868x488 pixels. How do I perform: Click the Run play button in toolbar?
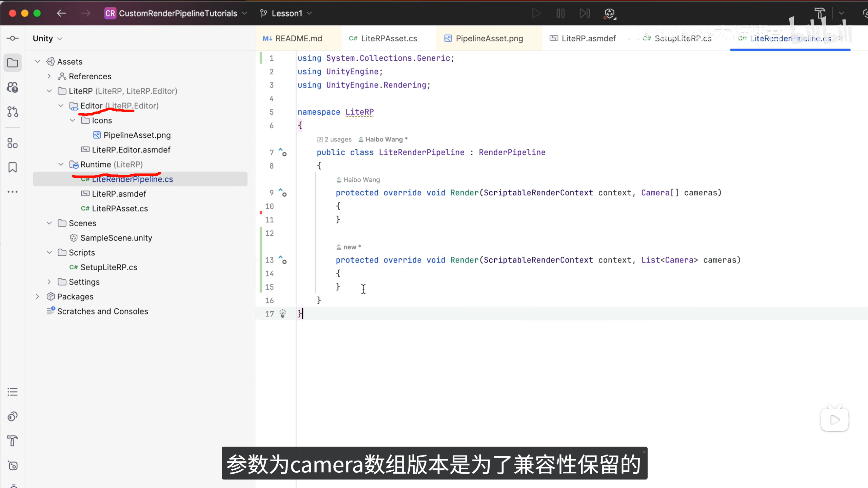pos(536,14)
